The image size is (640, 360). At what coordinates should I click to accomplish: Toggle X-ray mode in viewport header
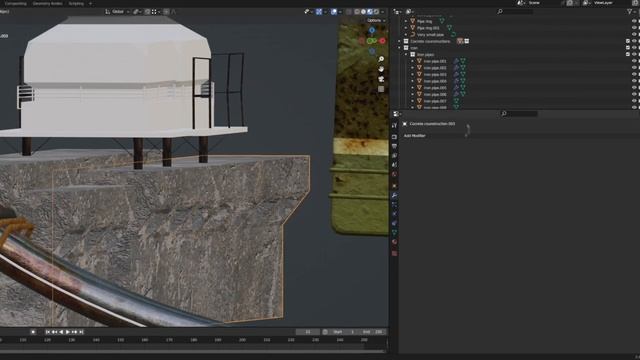(x=349, y=12)
